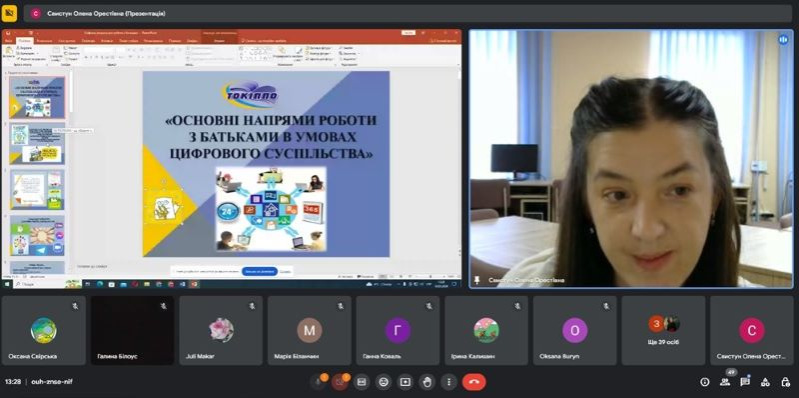Click the second slide thumbnail in PowerPoint
The width and height of the screenshot is (799, 398).
point(37,143)
